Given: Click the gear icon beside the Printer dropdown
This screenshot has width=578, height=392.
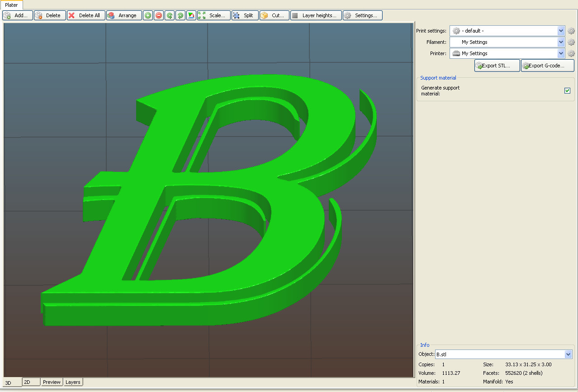Looking at the screenshot, I should pos(571,53).
